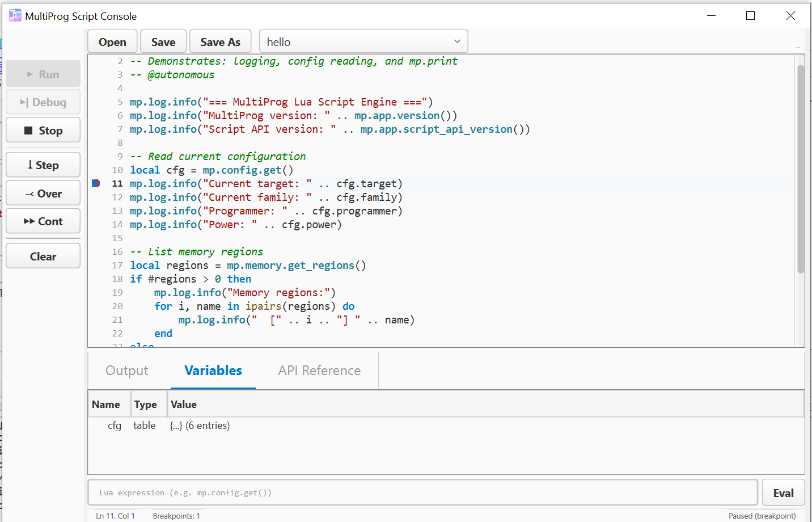The image size is (812, 522).
Task: Open the API Reference tab
Action: pyautogui.click(x=319, y=371)
